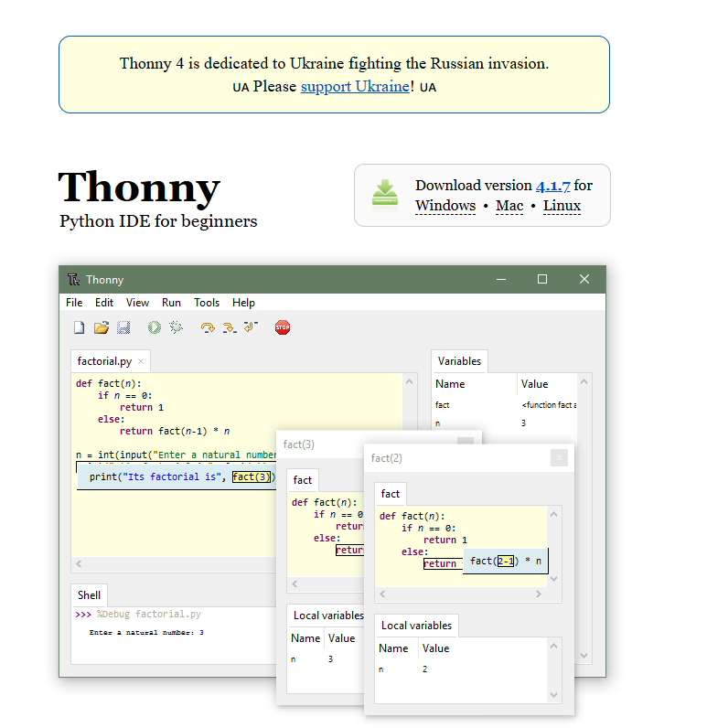Expand the Mac download option
Viewport: 707px width, 728px height.
pyautogui.click(x=509, y=206)
